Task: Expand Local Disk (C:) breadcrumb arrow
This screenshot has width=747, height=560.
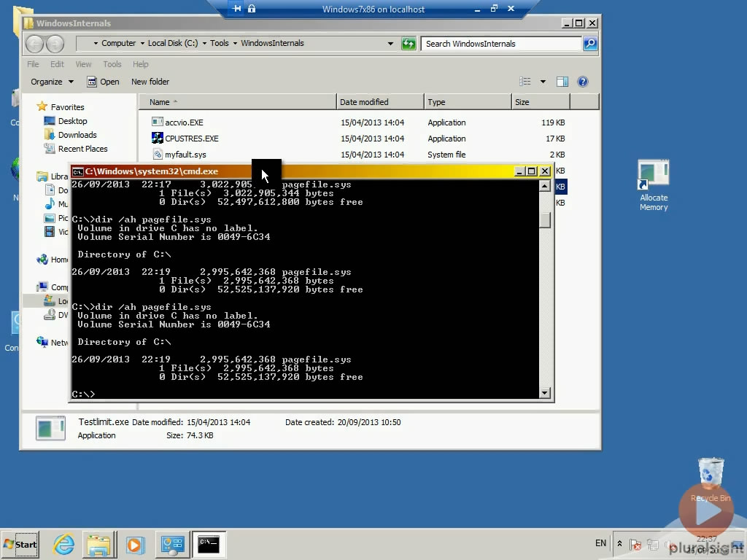Action: tap(204, 43)
